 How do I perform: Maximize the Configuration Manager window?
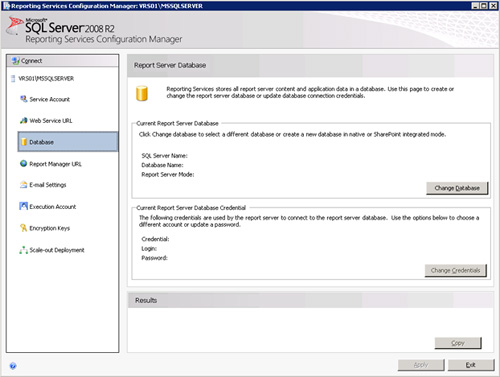click(484, 6)
